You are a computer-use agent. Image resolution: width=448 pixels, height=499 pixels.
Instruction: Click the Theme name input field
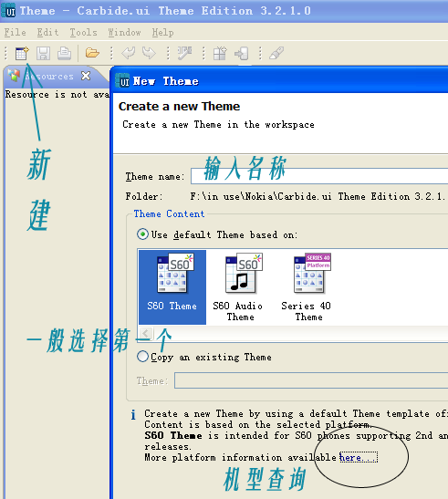[x=319, y=176]
